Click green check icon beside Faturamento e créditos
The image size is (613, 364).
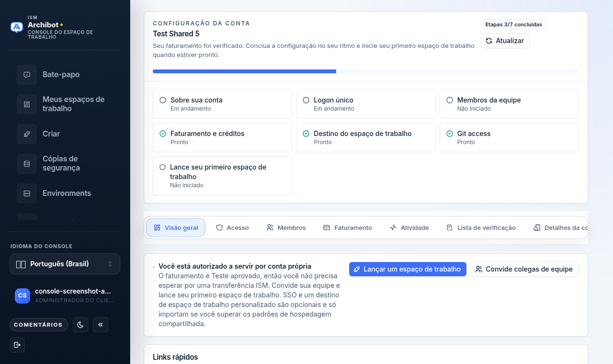pyautogui.click(x=163, y=134)
